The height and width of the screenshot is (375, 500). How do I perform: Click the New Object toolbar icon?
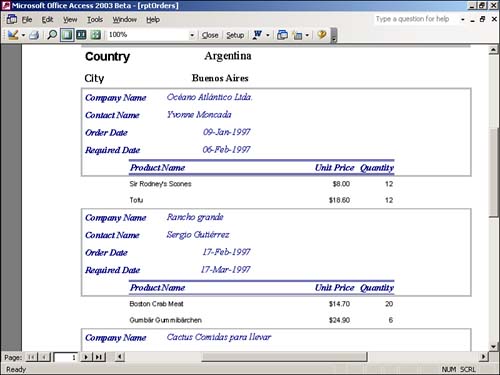[x=297, y=35]
